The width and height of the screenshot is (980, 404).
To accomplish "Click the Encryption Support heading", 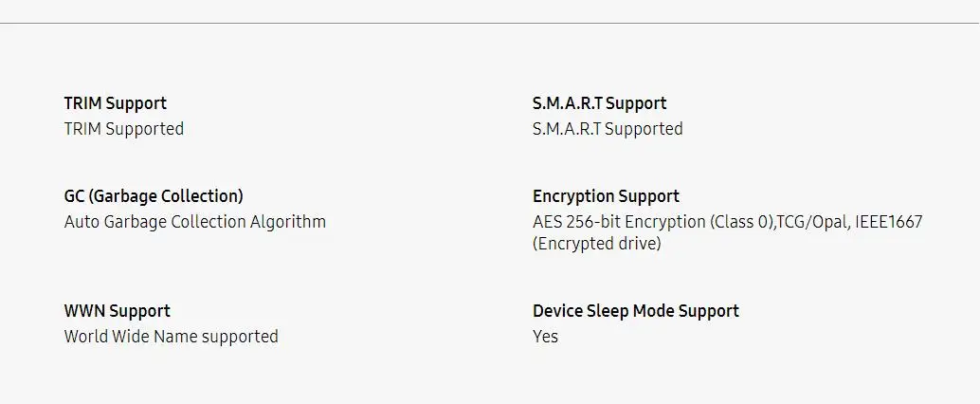I will point(606,196).
